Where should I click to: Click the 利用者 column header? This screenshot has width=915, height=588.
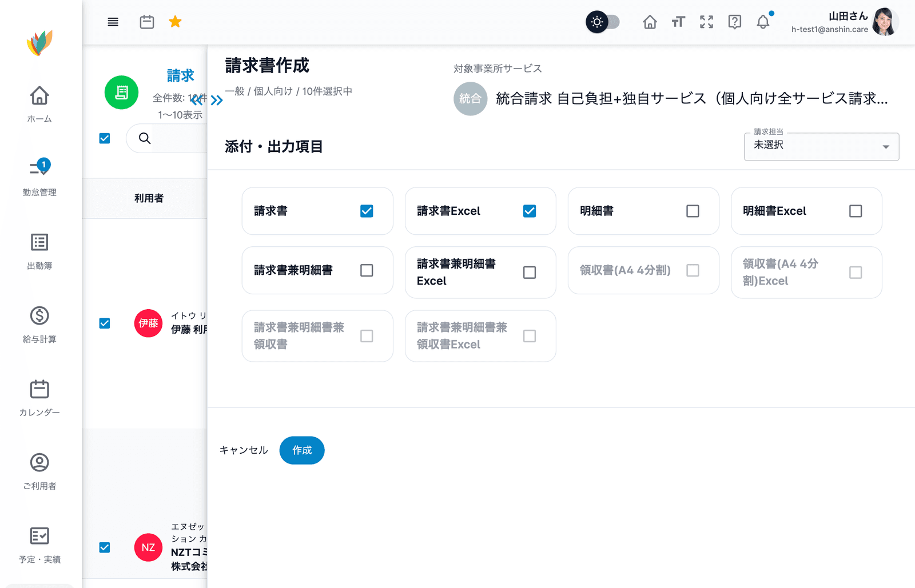tap(149, 198)
